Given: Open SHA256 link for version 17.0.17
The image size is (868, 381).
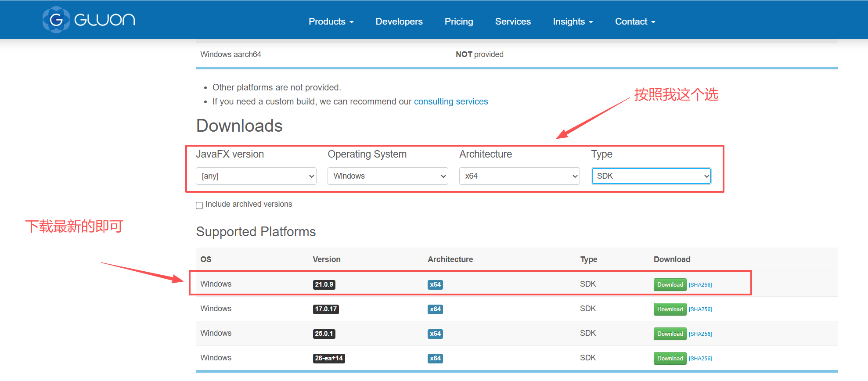Looking at the screenshot, I should coord(700,309).
